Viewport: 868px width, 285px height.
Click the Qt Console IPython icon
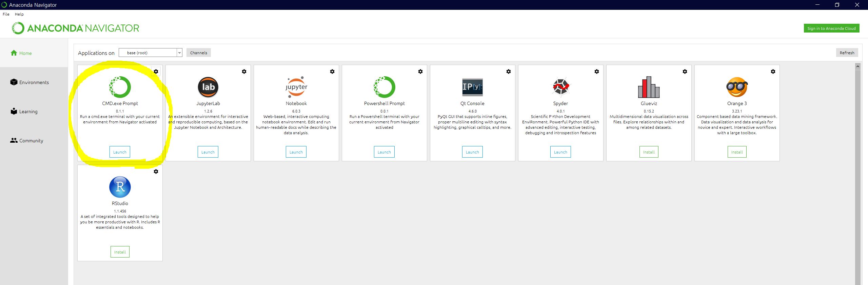click(472, 87)
